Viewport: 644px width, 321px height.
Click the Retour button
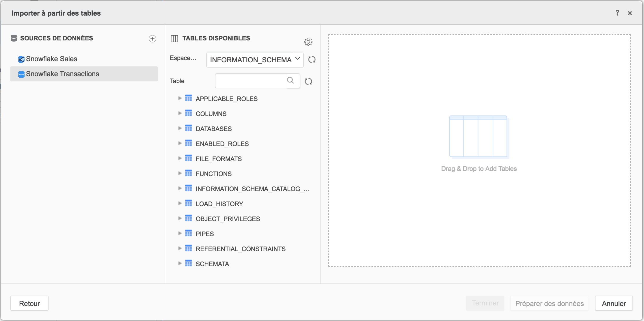(29, 303)
